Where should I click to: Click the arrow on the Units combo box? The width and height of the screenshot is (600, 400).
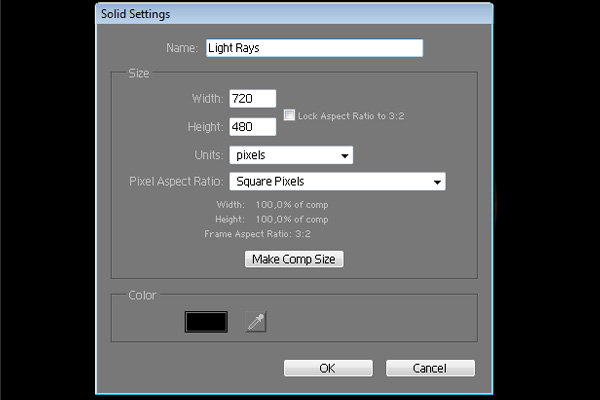click(344, 156)
